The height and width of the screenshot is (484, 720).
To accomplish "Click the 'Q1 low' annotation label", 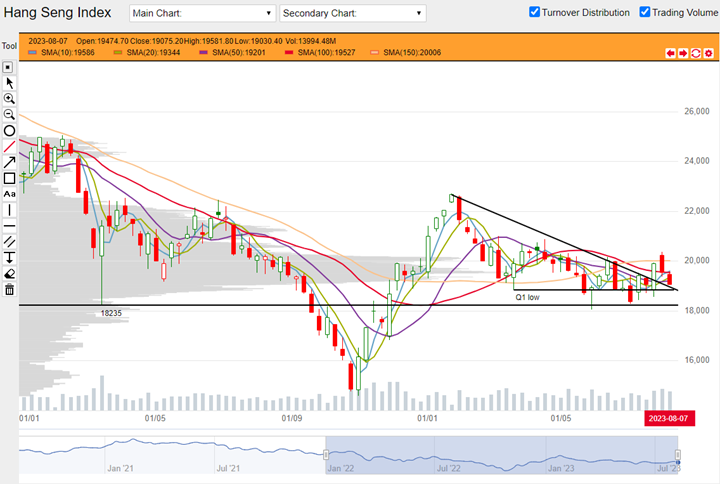I will tap(527, 297).
